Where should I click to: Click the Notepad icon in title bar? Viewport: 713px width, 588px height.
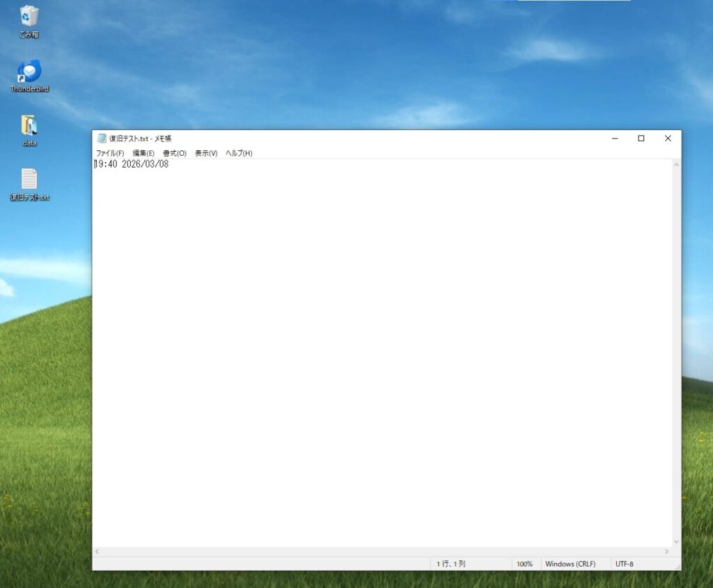pyautogui.click(x=102, y=138)
